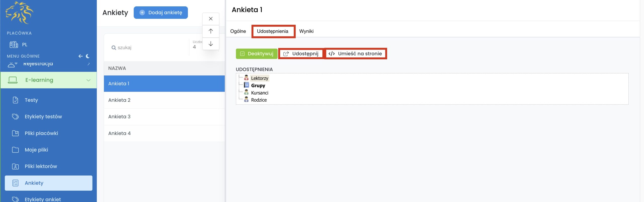The height and width of the screenshot is (202, 644).
Task: Select Lektorzy in the sharing tree
Action: (259, 78)
